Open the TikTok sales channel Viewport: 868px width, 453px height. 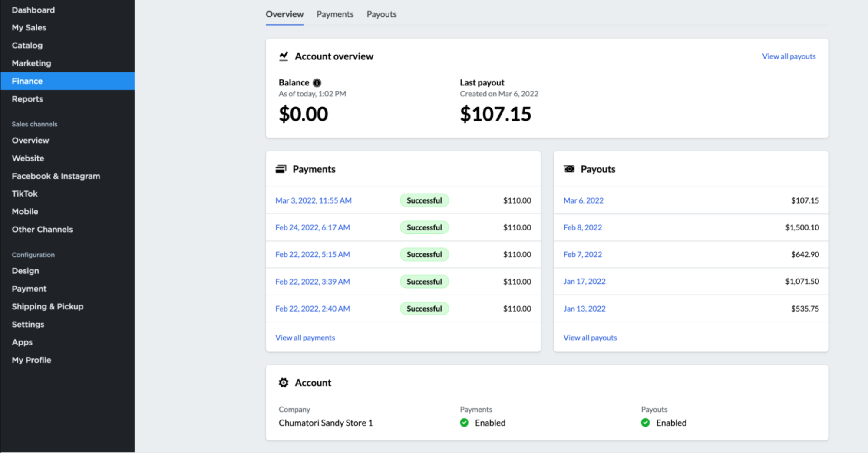(x=24, y=194)
